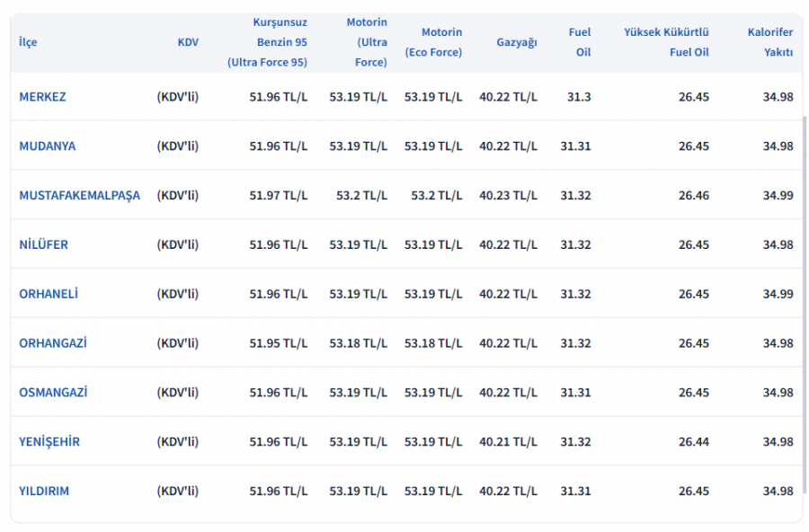Open the YENİŞEHİR district link
The height and width of the screenshot is (532, 809).
(49, 442)
